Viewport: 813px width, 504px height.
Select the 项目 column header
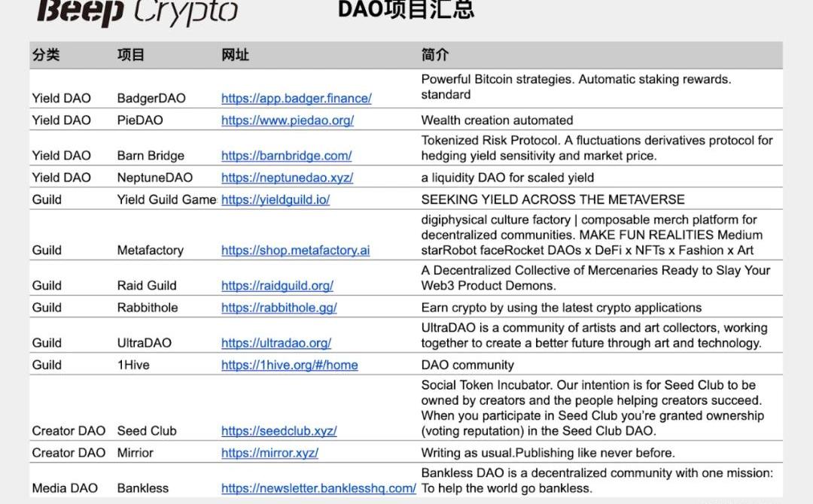point(131,55)
